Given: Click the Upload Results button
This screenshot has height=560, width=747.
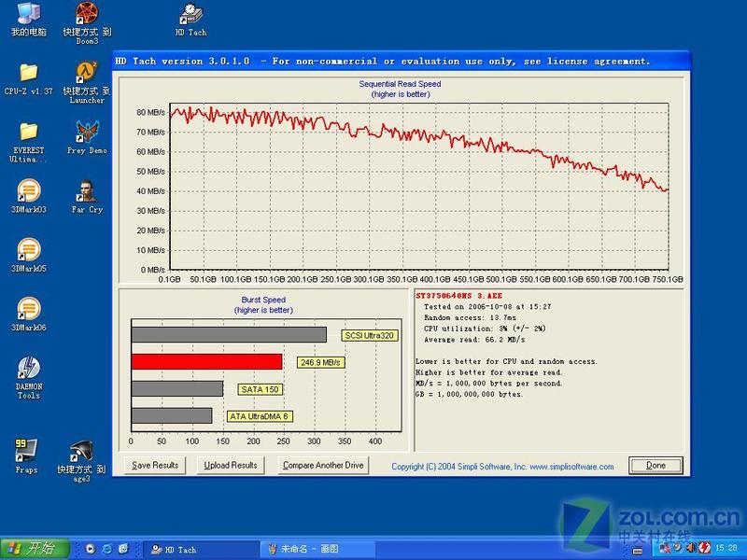Looking at the screenshot, I should pyautogui.click(x=231, y=465).
